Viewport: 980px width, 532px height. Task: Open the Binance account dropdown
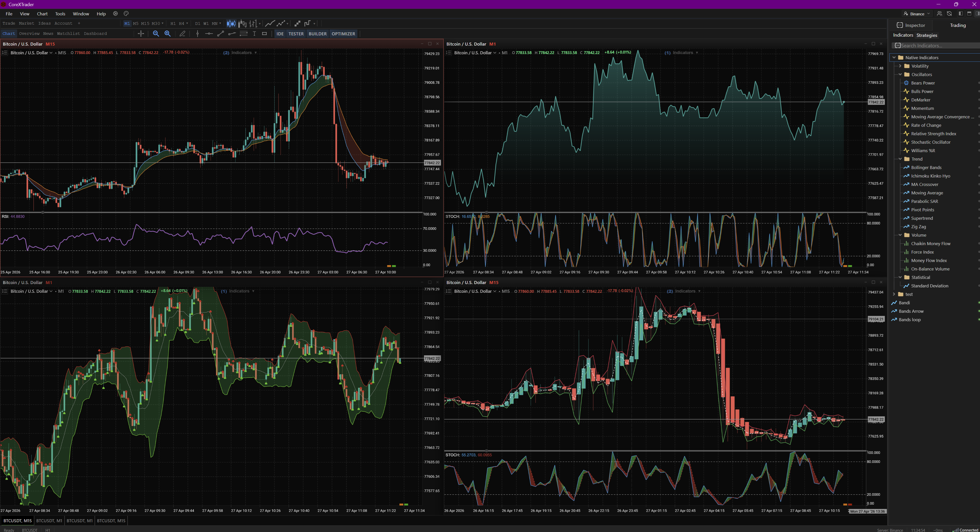[917, 14]
